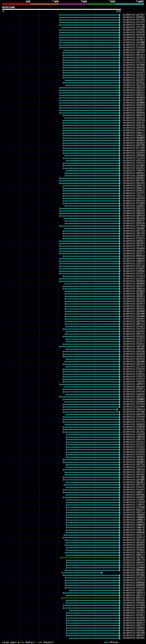146x644 pixels.
Task: Click the cyan ~100% identity legend segment
Action: (130, 4)
